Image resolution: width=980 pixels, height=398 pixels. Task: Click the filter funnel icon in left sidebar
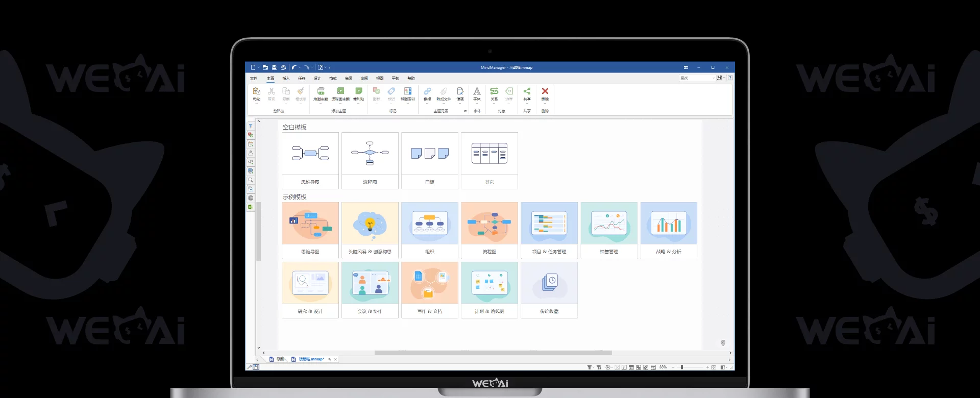[251, 126]
